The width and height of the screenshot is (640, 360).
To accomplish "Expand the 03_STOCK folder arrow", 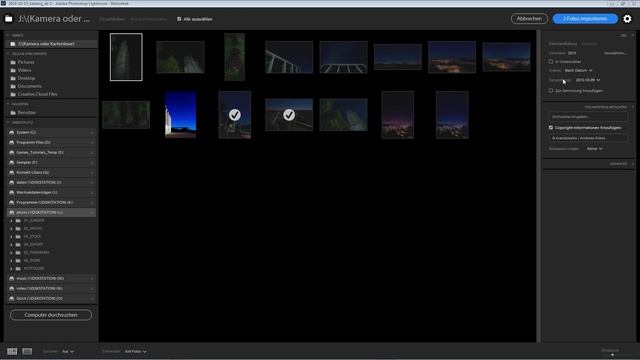I will pos(11,237).
